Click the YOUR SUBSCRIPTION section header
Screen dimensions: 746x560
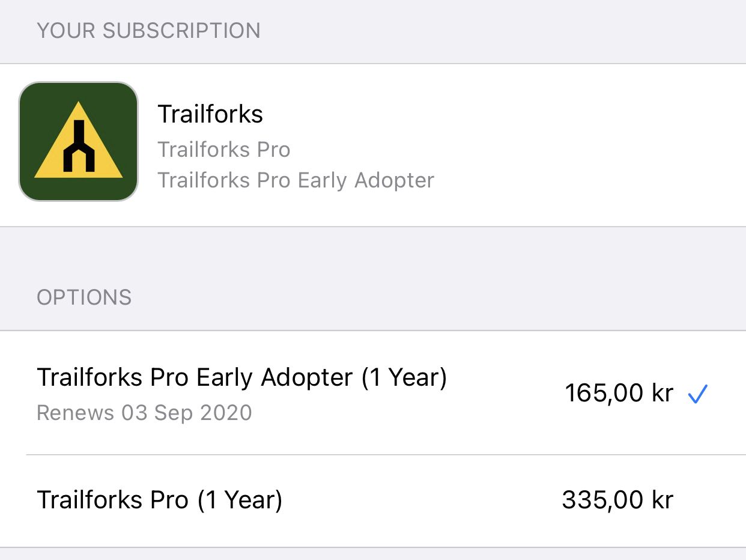pos(148,31)
